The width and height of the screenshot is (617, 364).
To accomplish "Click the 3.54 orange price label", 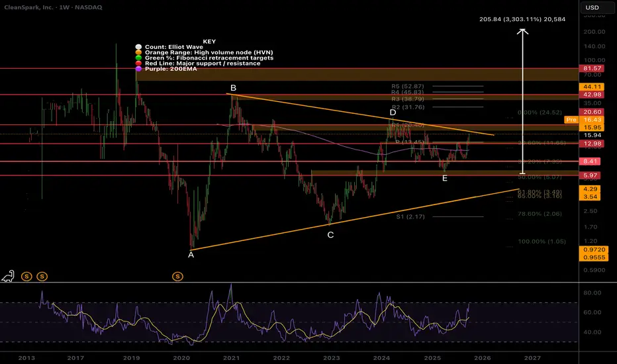I will (590, 197).
